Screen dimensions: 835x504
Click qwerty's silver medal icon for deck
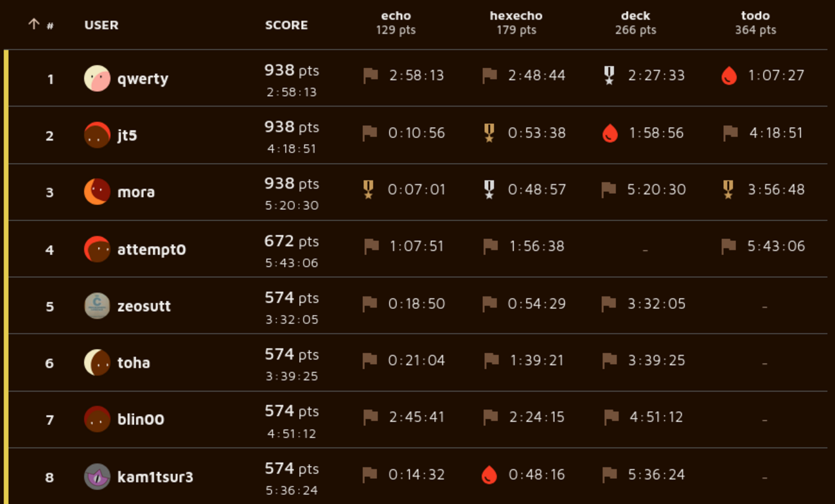tap(609, 76)
